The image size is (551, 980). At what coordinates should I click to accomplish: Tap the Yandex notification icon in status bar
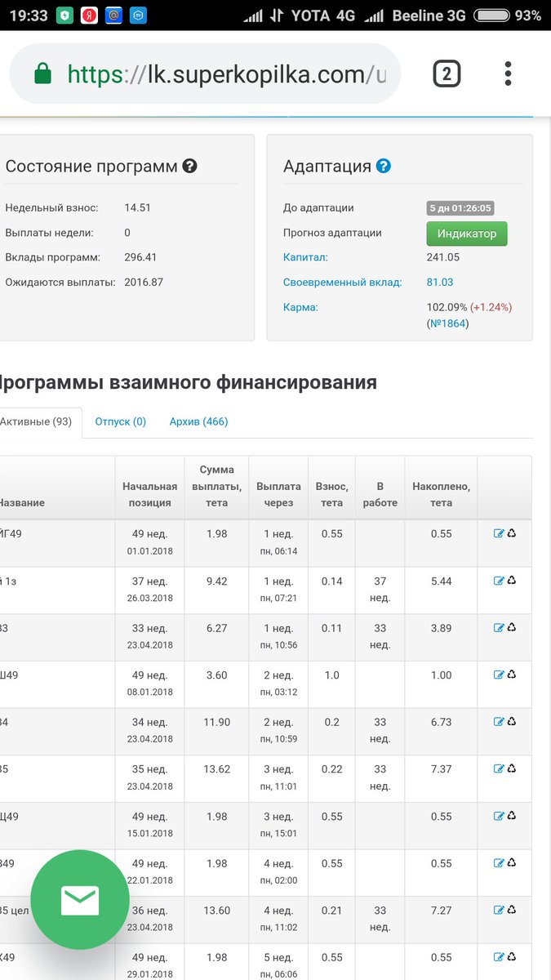[x=89, y=16]
